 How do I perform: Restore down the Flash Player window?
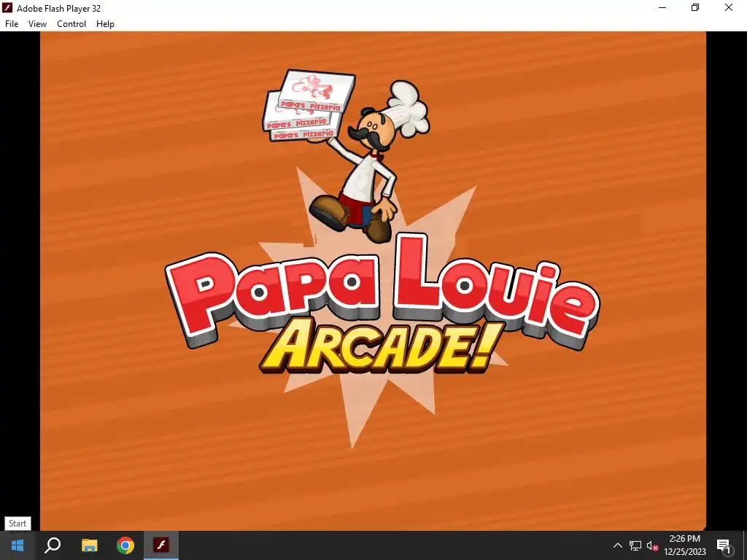pyautogui.click(x=695, y=7)
